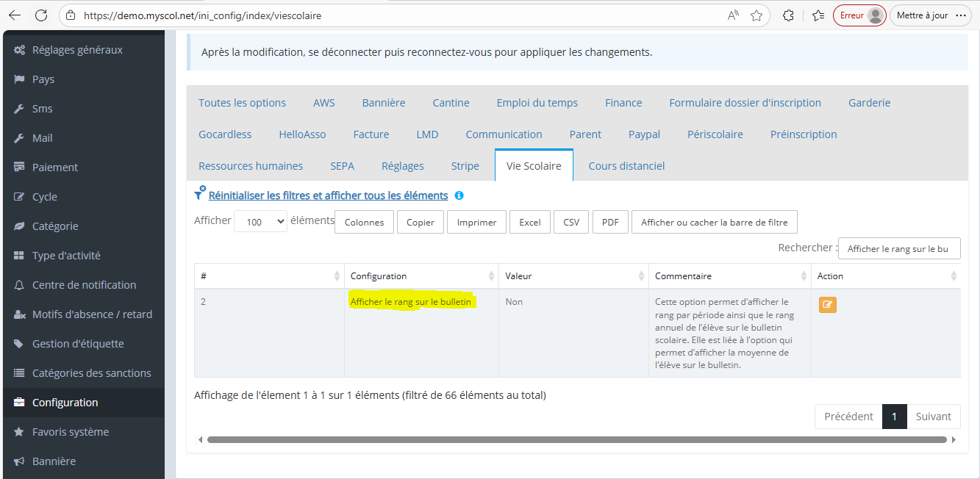
Task: Switch to the Cours distanciel tab
Action: tap(626, 166)
